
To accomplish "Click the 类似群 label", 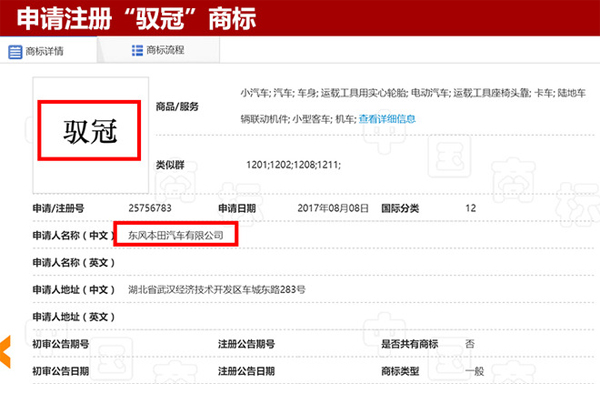I will tap(172, 163).
